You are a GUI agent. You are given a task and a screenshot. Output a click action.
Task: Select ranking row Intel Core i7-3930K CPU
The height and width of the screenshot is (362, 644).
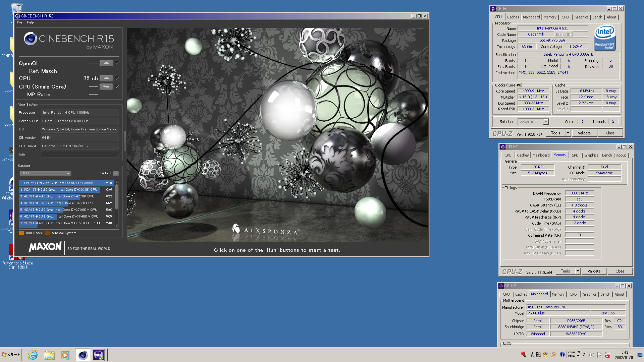click(66, 190)
